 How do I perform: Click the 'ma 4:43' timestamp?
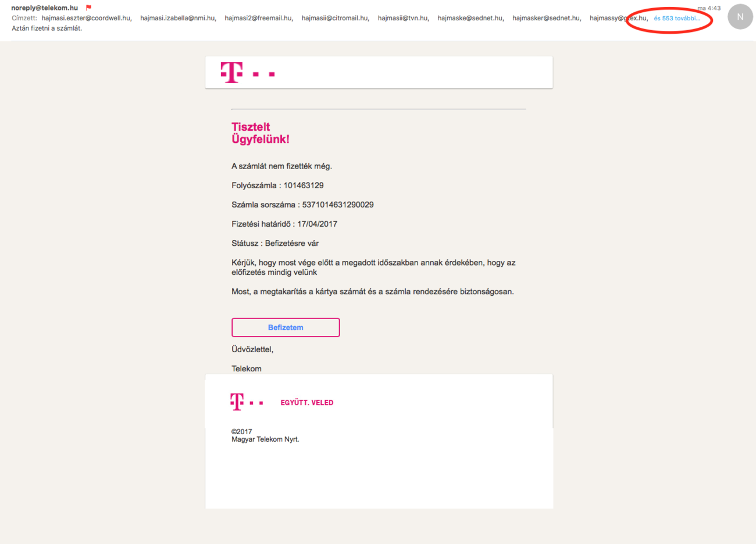(x=709, y=8)
